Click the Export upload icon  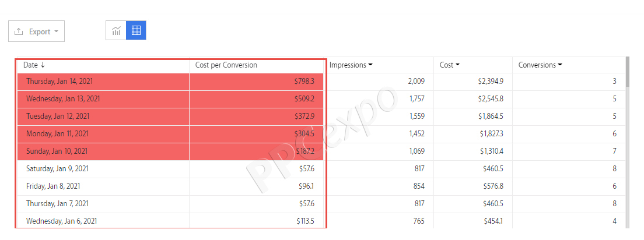pos(19,31)
